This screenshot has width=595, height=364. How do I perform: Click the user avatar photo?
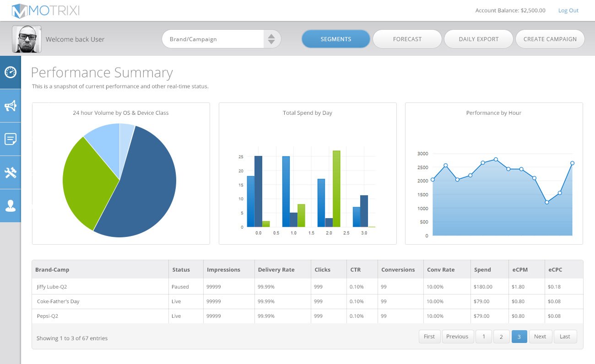[27, 39]
